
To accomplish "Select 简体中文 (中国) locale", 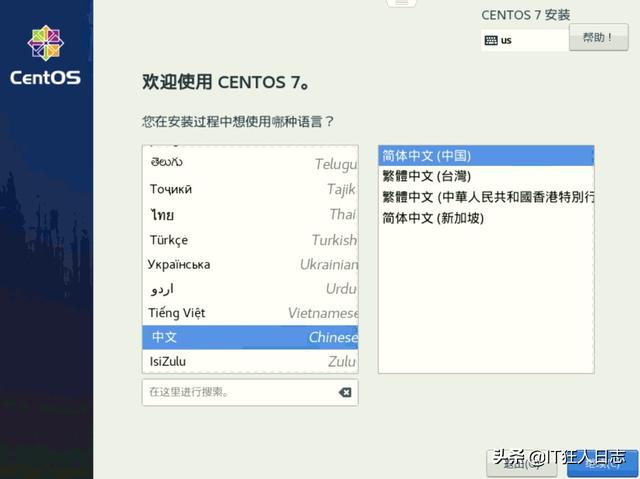I will point(486,155).
